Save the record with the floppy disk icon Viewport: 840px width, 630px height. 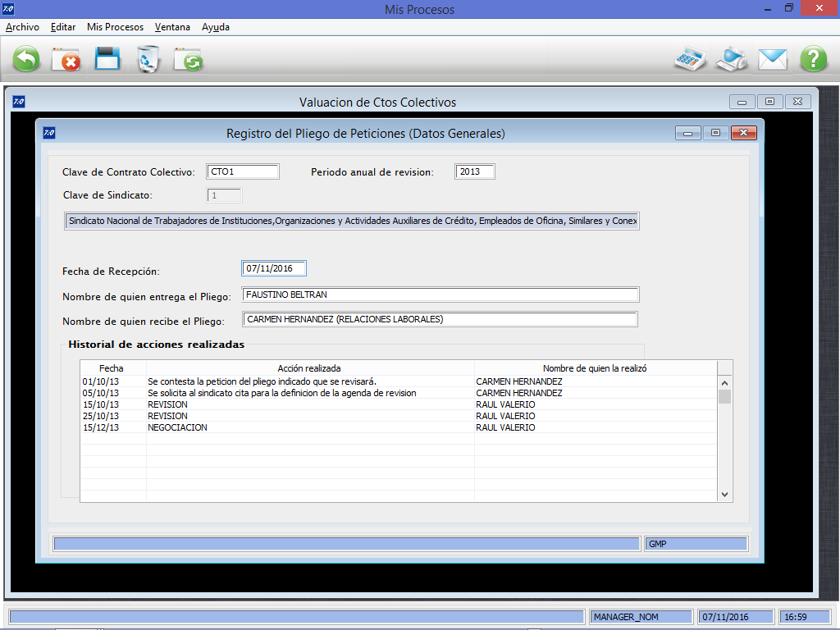[x=107, y=59]
